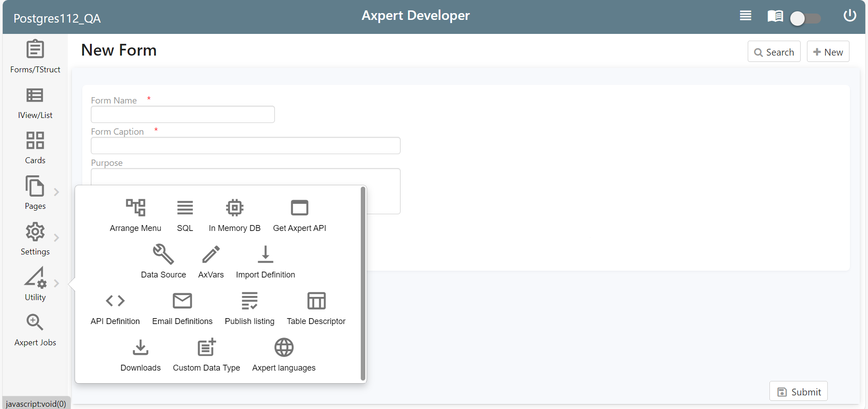Click the Publish listing icon
The width and height of the screenshot is (868, 409).
250,301
